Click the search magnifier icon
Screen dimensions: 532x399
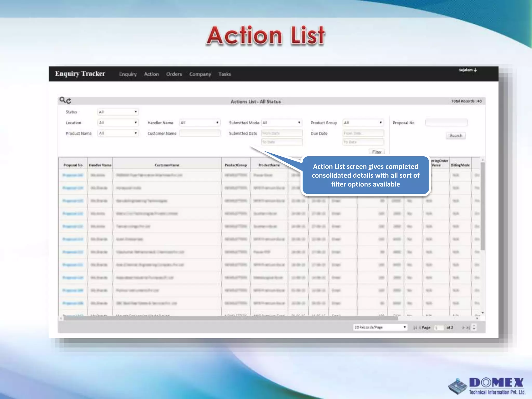click(x=62, y=100)
